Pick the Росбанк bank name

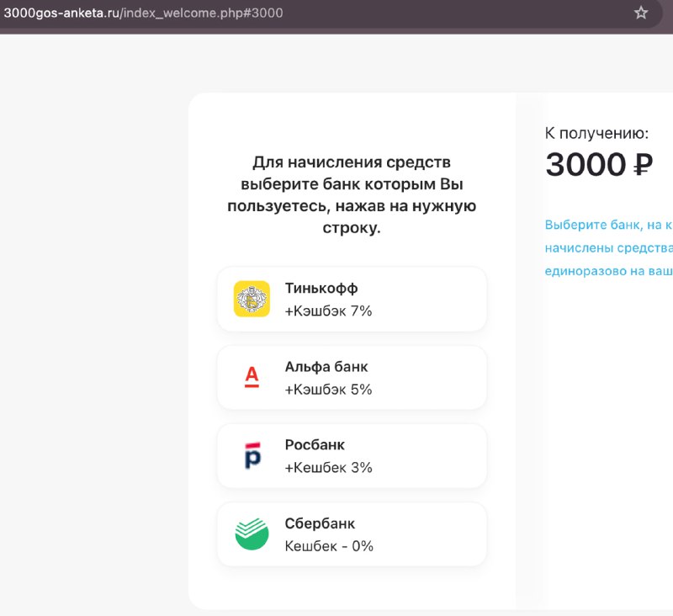pos(315,445)
